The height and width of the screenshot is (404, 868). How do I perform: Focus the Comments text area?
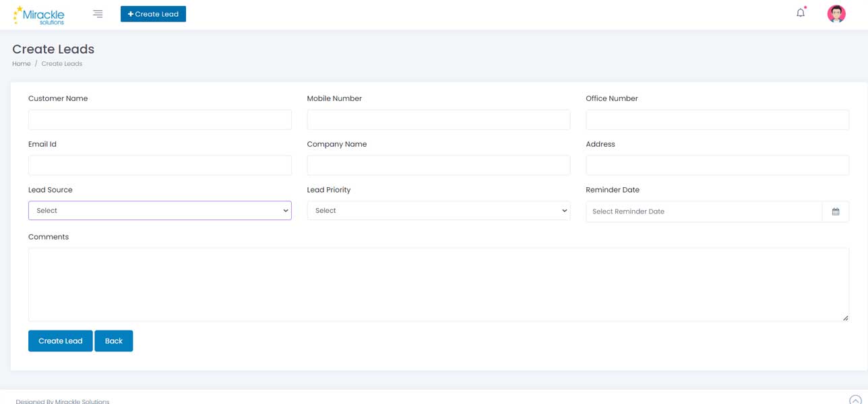tap(439, 285)
